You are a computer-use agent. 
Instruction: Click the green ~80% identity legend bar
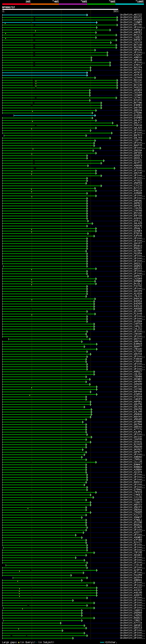pos(101,4)
